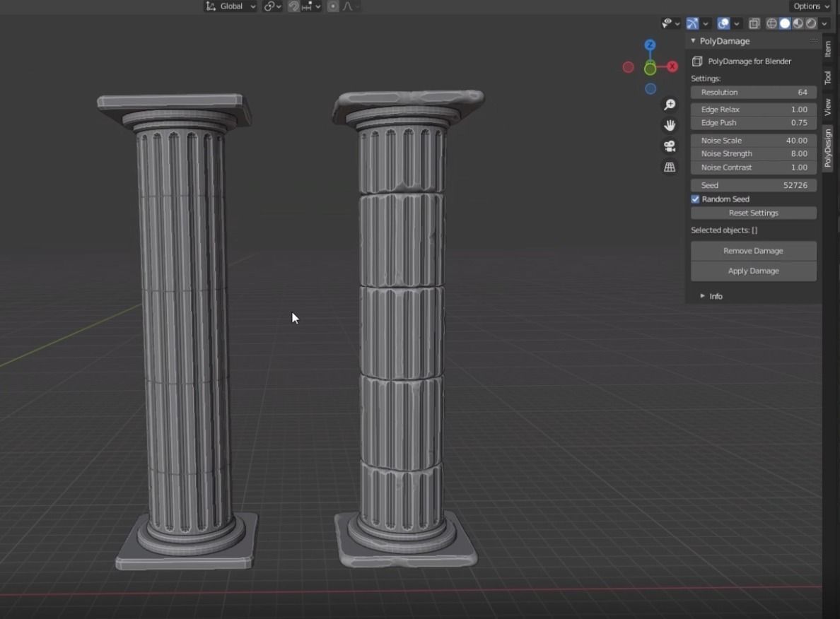Open the Transform Orientation dropdown showing Global
The width and height of the screenshot is (840, 619).
tap(230, 6)
